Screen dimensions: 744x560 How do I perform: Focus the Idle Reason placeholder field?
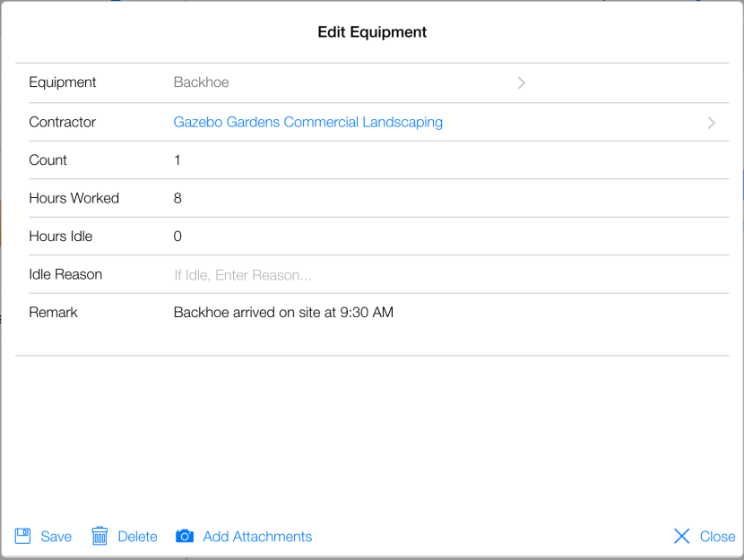click(x=242, y=275)
